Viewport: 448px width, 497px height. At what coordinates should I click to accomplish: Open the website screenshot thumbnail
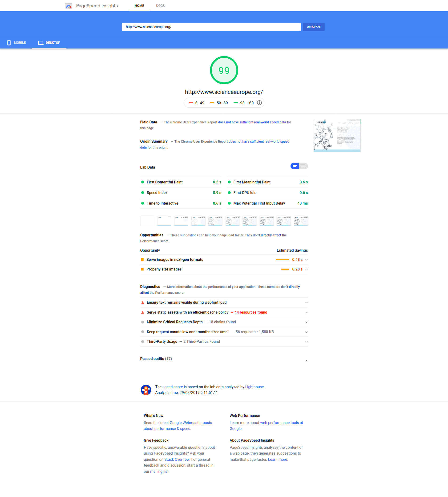pyautogui.click(x=337, y=135)
